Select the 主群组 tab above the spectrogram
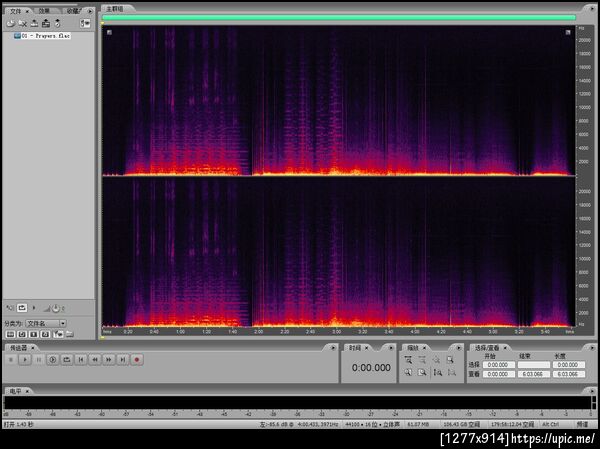 click(x=115, y=8)
